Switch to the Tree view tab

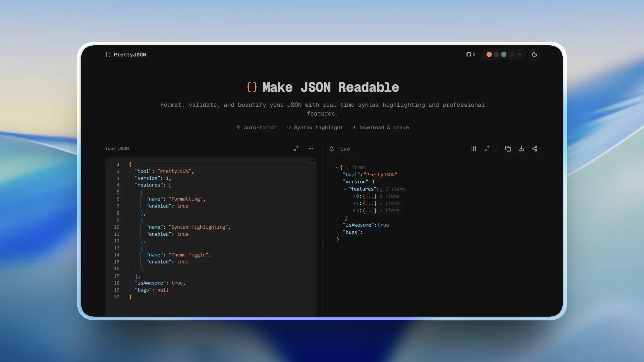(x=339, y=149)
